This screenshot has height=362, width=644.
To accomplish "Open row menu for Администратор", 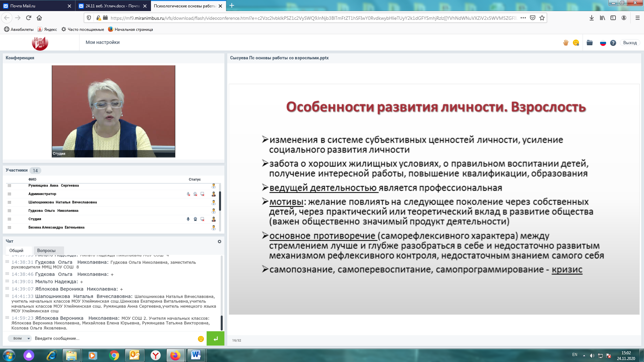I will click(9, 194).
